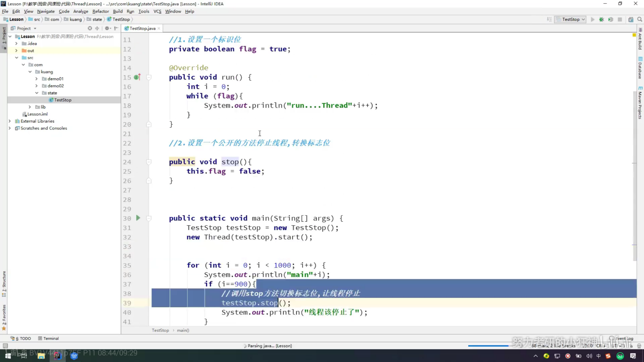Run the TestStop configuration

click(592, 19)
